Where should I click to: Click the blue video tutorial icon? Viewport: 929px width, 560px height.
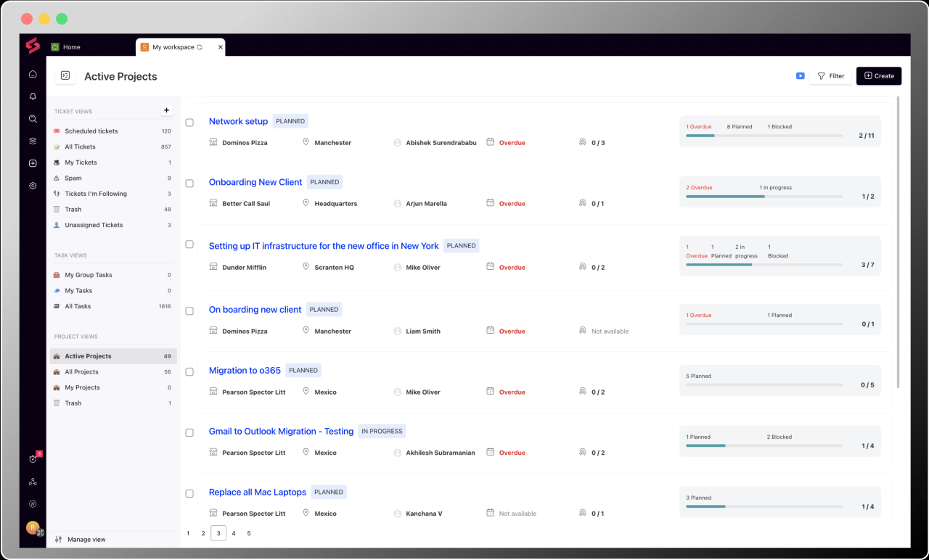[800, 76]
